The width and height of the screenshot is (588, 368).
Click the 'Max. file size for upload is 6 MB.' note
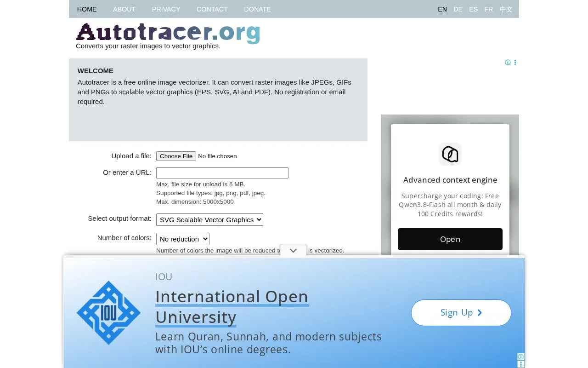point(201,184)
